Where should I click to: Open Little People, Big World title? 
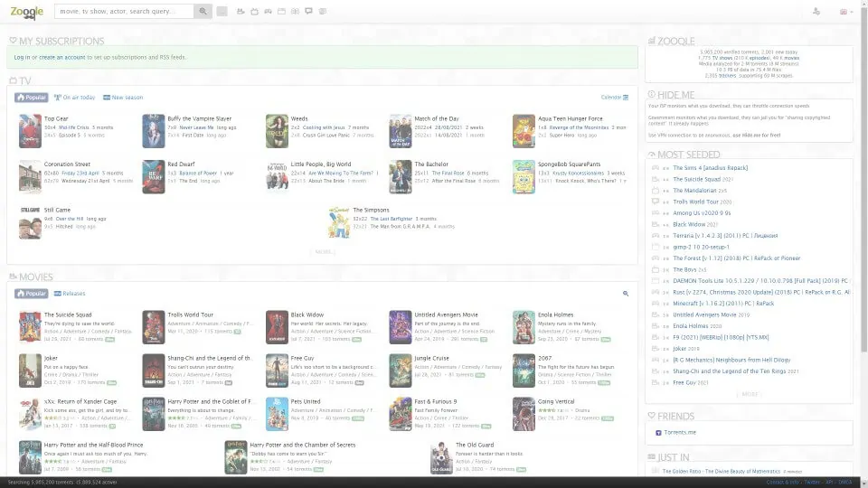tap(320, 164)
